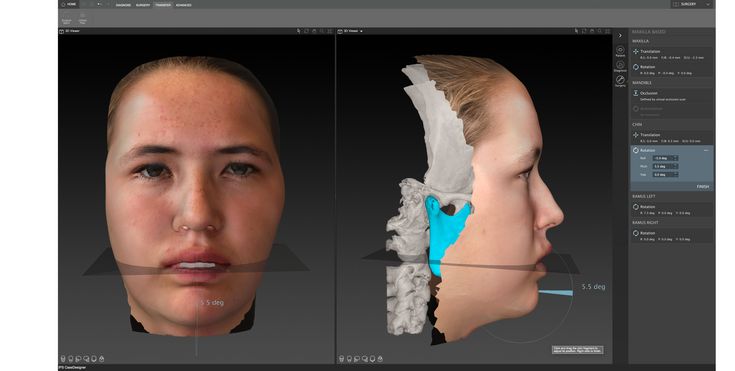Screen dimensions: 735x371
Task: Switch to the TRANSFER tab
Action: point(163,5)
